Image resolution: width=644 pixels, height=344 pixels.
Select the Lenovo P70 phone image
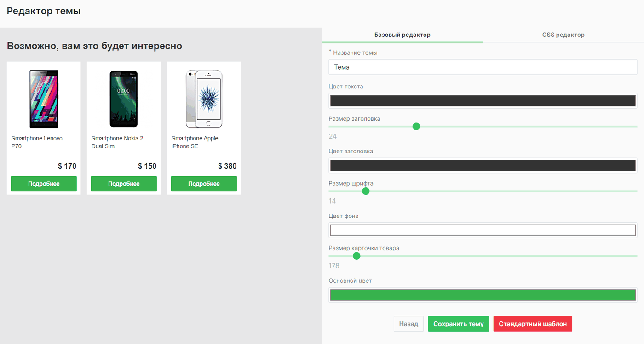tap(44, 99)
